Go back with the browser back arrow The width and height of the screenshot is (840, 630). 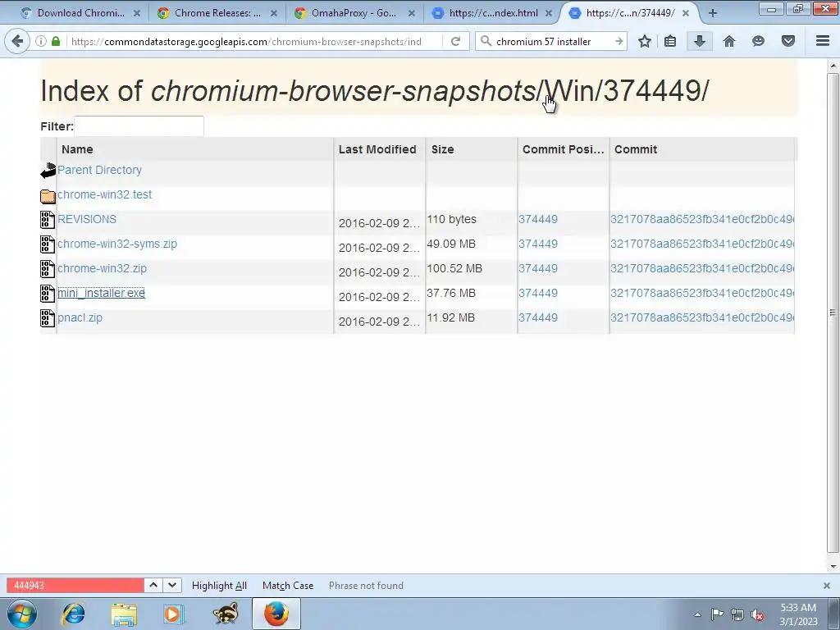[x=17, y=41]
